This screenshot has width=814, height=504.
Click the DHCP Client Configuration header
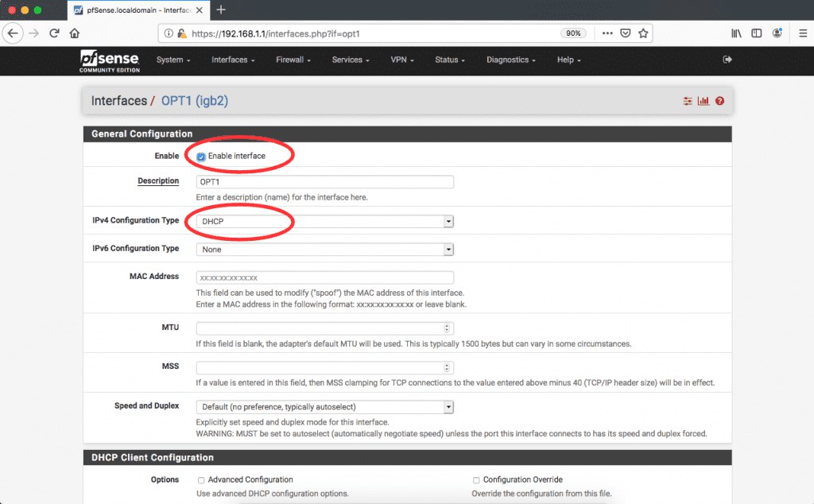point(408,457)
